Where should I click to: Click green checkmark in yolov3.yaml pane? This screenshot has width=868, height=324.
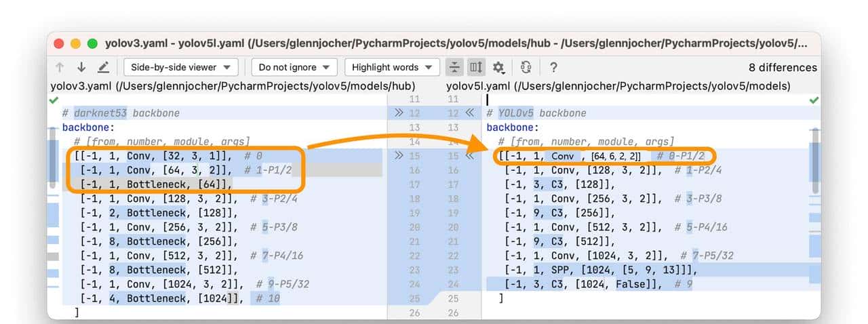[x=54, y=100]
